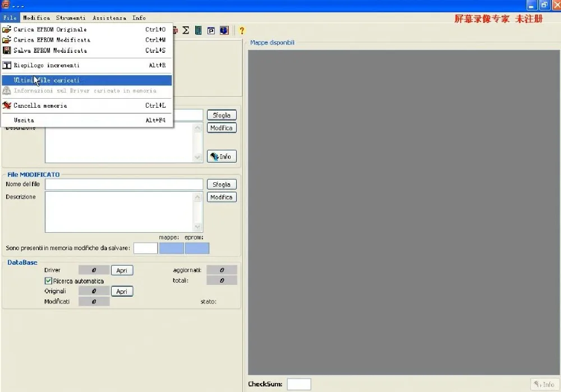Click the eprom blue indicator box
Image resolution: width=561 pixels, height=392 pixels.
click(x=197, y=248)
